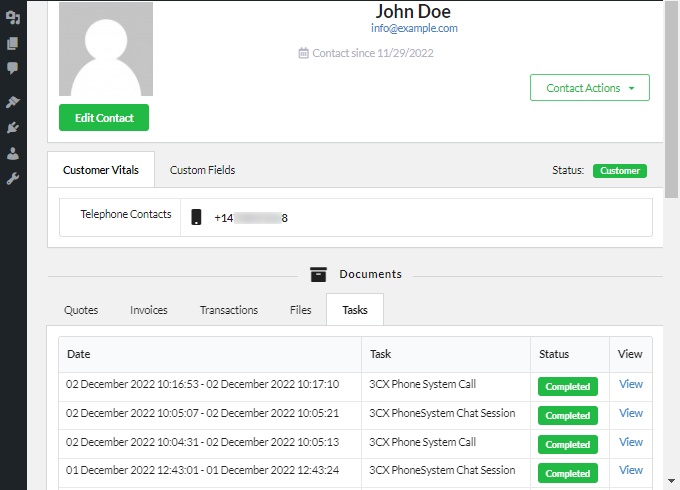680x490 pixels.
Task: Click John Doe's avatar placeholder image
Action: pyautogui.click(x=105, y=49)
